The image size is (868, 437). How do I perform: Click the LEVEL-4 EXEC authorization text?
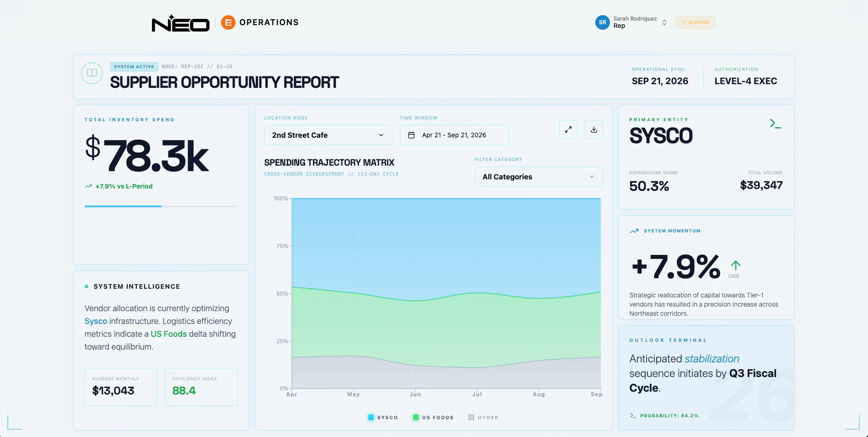(x=745, y=81)
